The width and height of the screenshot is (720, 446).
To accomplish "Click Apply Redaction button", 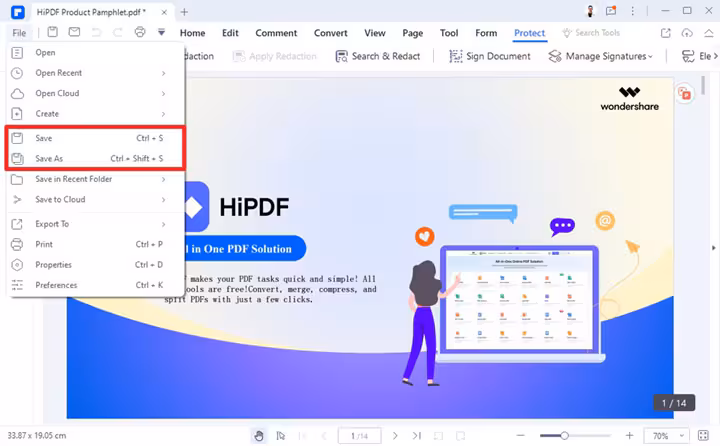I will pyautogui.click(x=275, y=56).
